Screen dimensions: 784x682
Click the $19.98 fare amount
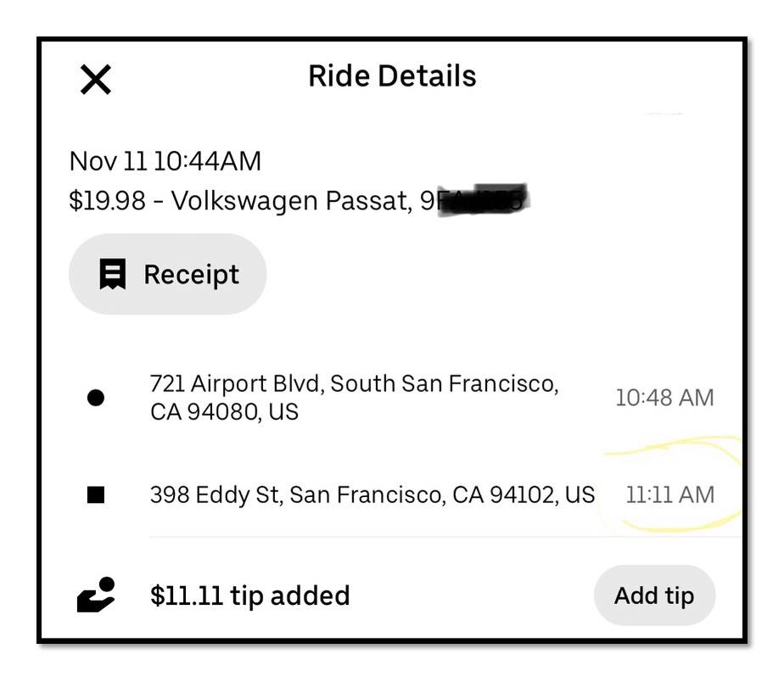(107, 200)
